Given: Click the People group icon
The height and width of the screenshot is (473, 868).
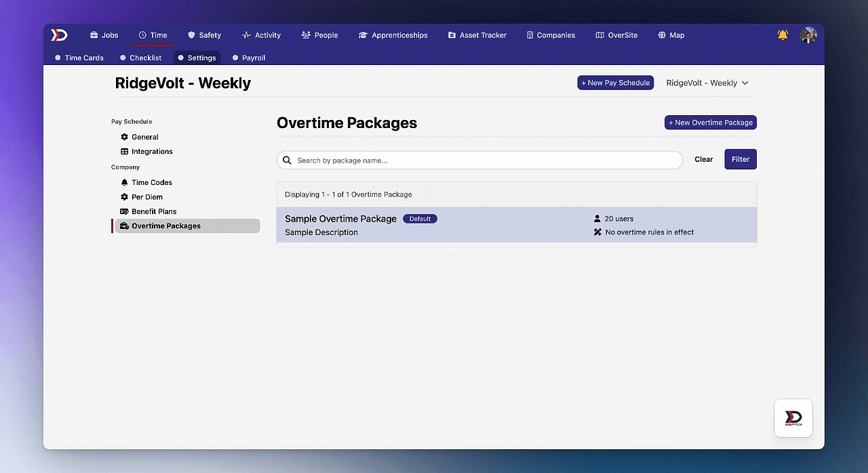Looking at the screenshot, I should coord(306,35).
